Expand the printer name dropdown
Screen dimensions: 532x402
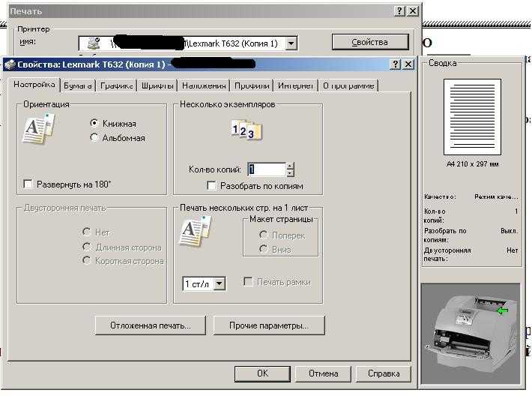291,43
